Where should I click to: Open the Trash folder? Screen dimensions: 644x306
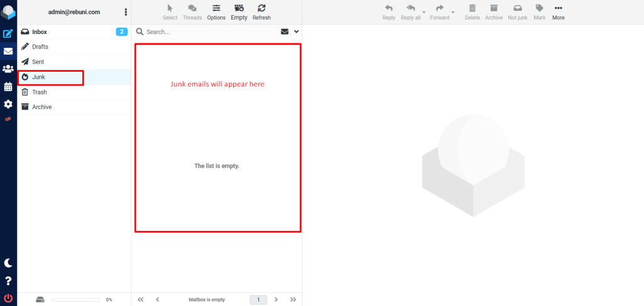coord(39,92)
